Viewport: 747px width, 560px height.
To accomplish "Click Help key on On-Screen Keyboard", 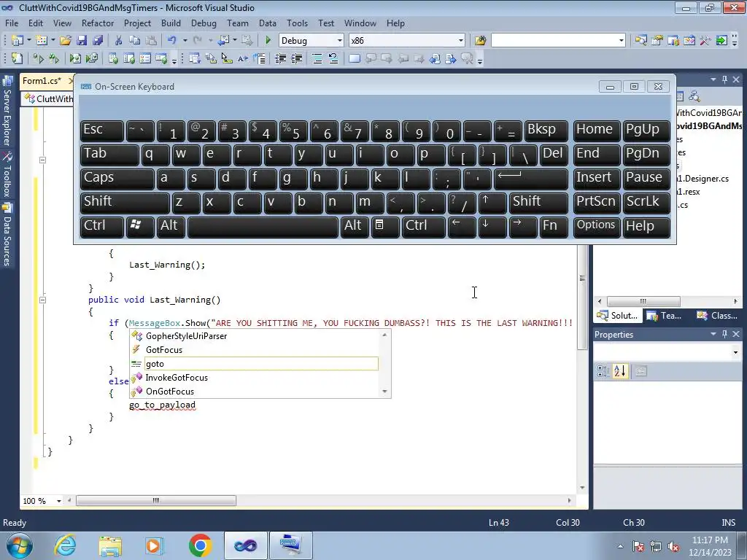I will pos(646,226).
